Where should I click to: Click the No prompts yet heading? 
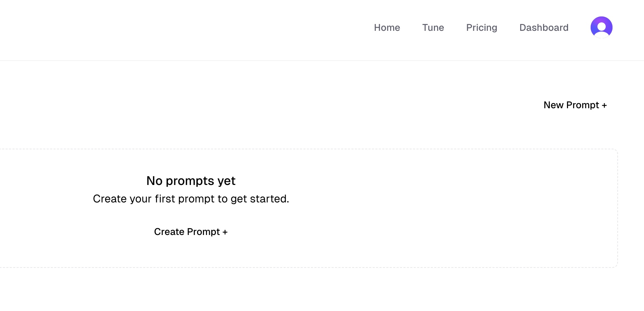[191, 181]
